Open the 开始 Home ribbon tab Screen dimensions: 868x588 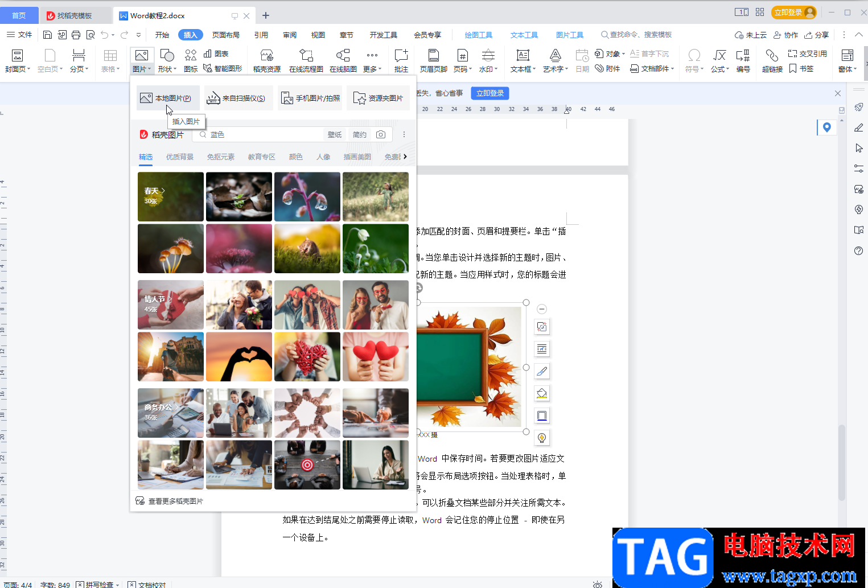coord(162,35)
